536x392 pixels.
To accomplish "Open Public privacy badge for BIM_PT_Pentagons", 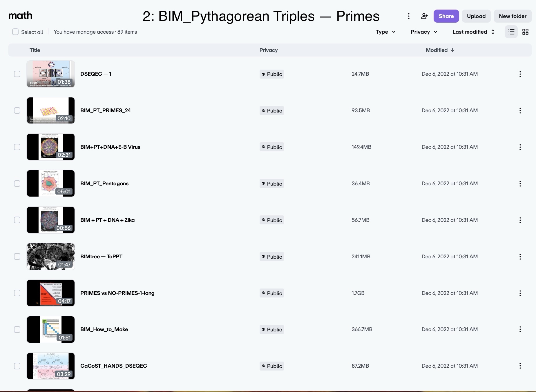I will 271,184.
